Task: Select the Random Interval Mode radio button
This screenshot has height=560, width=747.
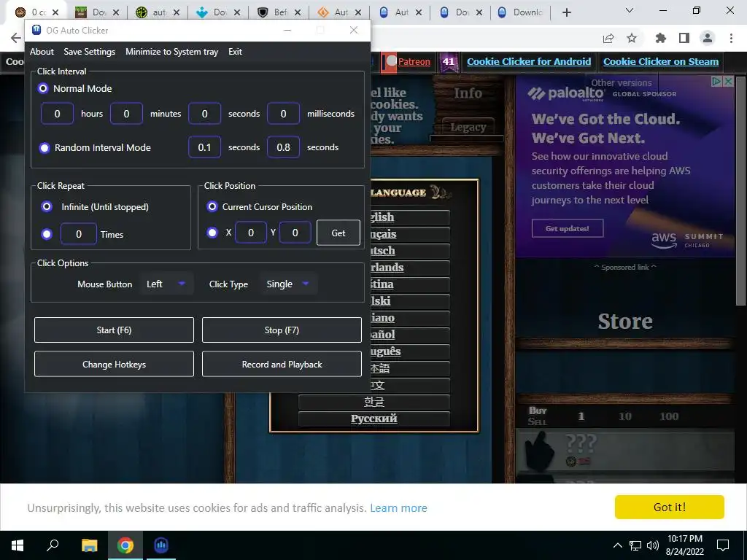Action: click(44, 147)
